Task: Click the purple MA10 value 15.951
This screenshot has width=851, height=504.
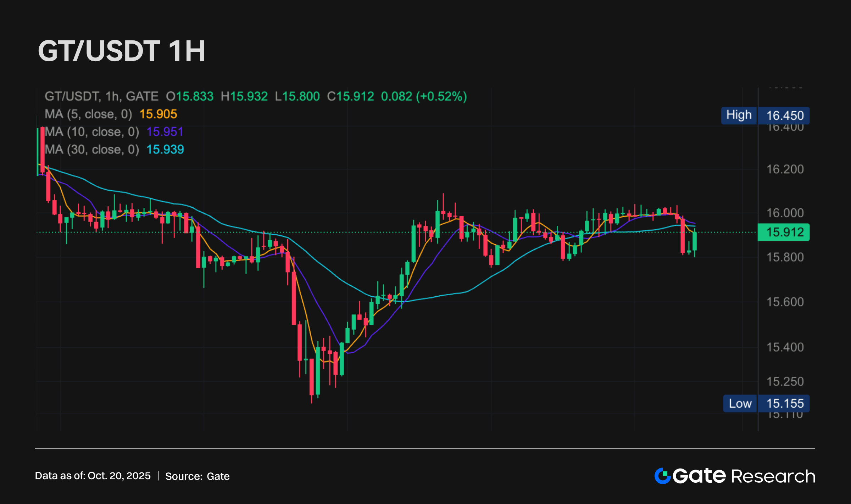Action: coord(165,132)
